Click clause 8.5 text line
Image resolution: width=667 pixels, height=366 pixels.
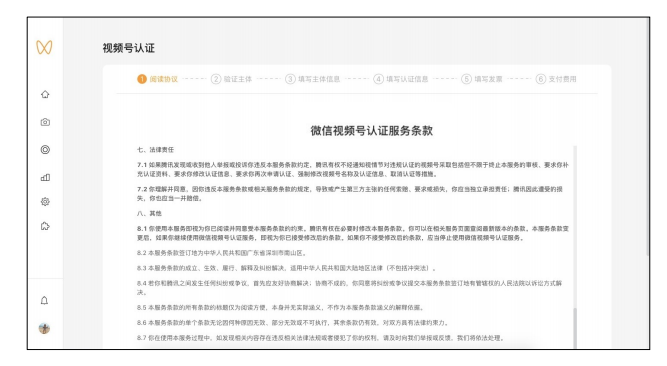coord(281,307)
